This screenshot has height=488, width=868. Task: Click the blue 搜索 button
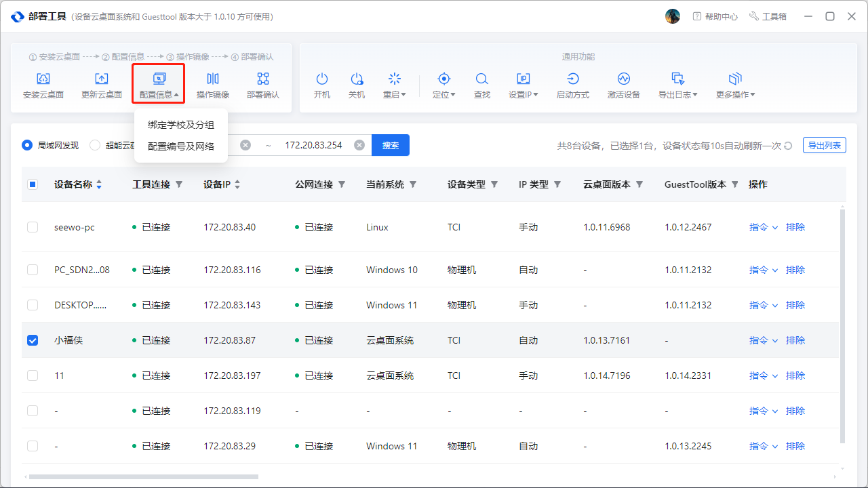pos(391,145)
